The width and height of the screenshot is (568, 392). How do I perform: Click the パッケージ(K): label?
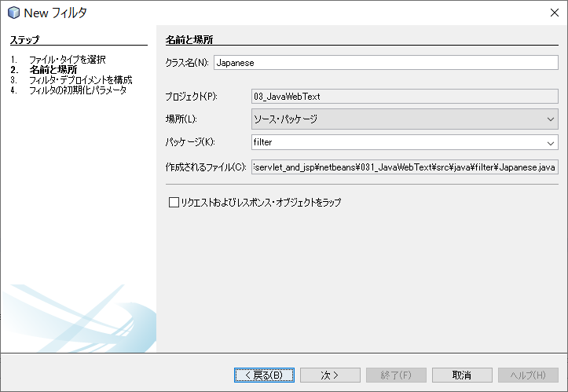190,142
